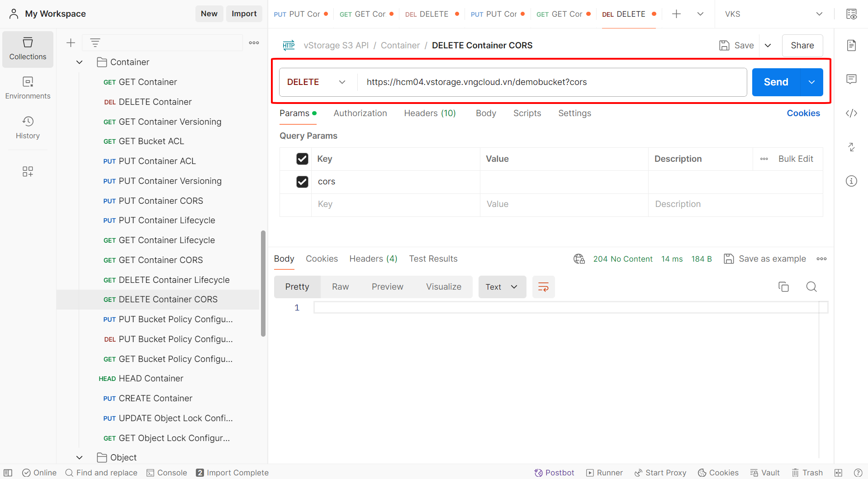This screenshot has width=868, height=479.
Task: Switch to the Headers (10) tab
Action: 430,113
